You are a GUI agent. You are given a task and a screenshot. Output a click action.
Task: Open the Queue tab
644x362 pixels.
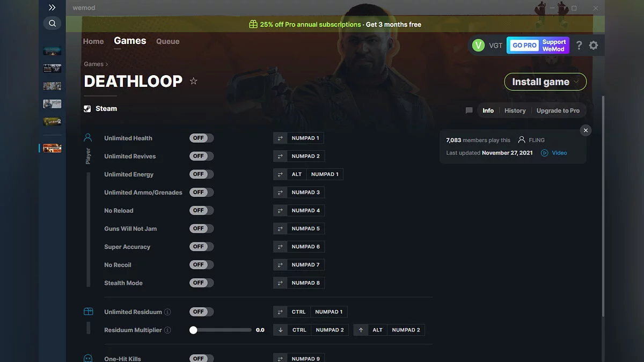(167, 41)
